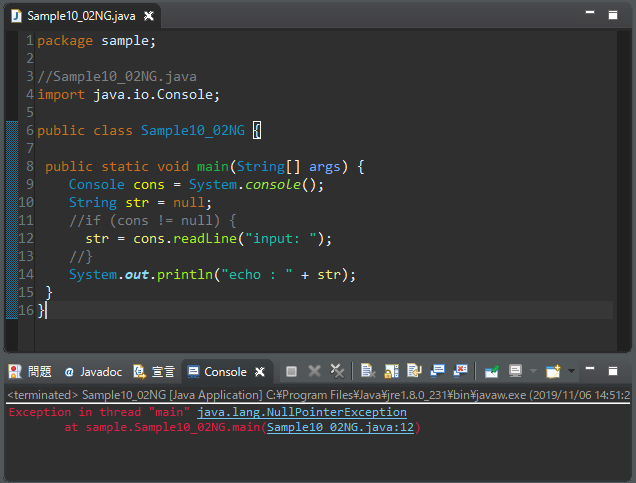636x483 pixels.
Task: Click the Remove Launch icon
Action: [x=314, y=371]
